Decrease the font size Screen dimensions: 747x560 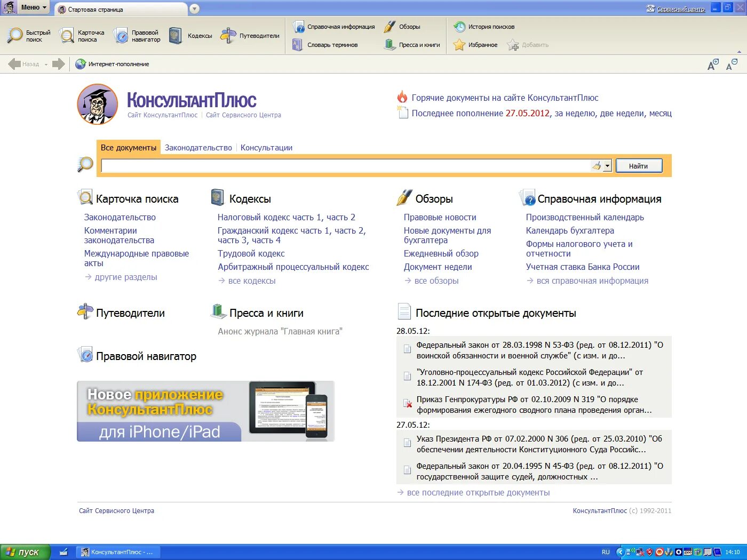coord(732,65)
